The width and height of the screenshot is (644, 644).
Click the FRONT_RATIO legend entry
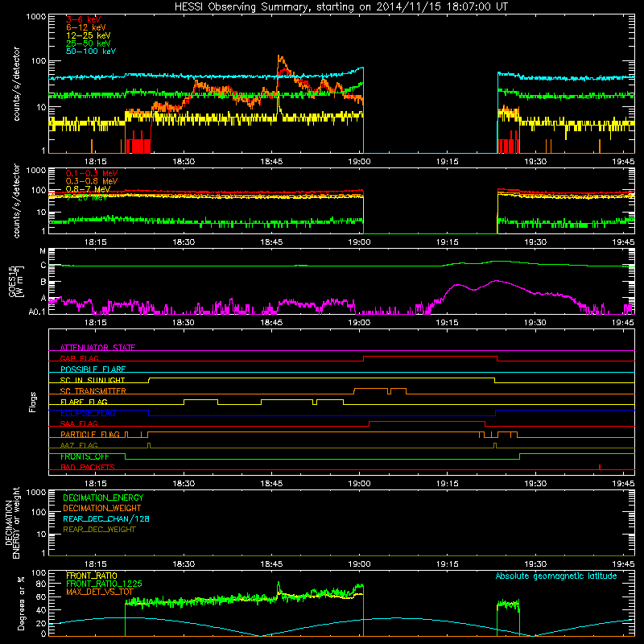[92, 576]
